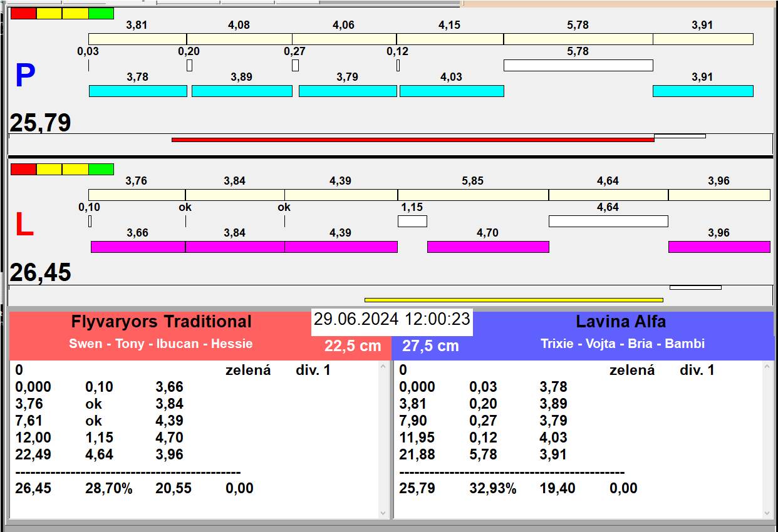Click the 27,5 cm jump height
The height and width of the screenshot is (532, 778).
pos(430,345)
